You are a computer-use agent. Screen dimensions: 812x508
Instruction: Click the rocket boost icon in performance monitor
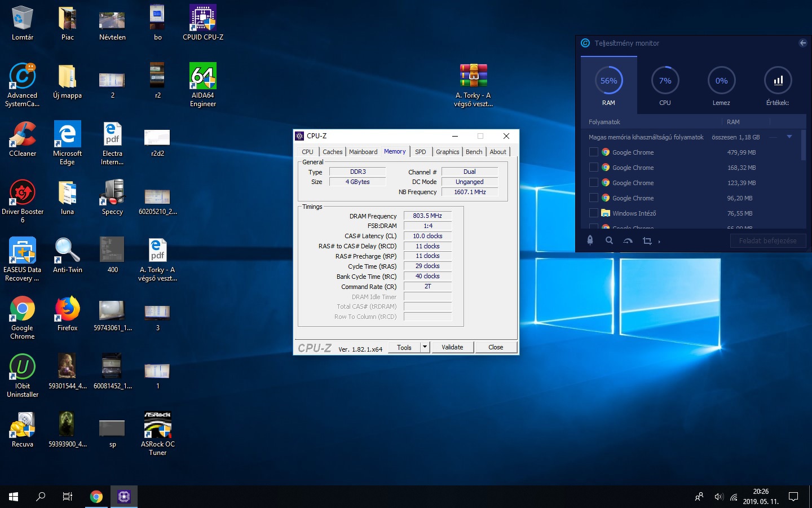tap(590, 240)
